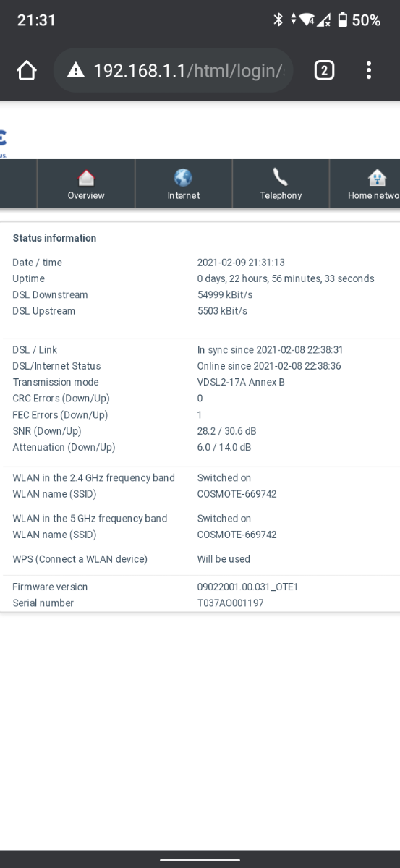Tap the Bluetooth status bar icon

coord(277,20)
